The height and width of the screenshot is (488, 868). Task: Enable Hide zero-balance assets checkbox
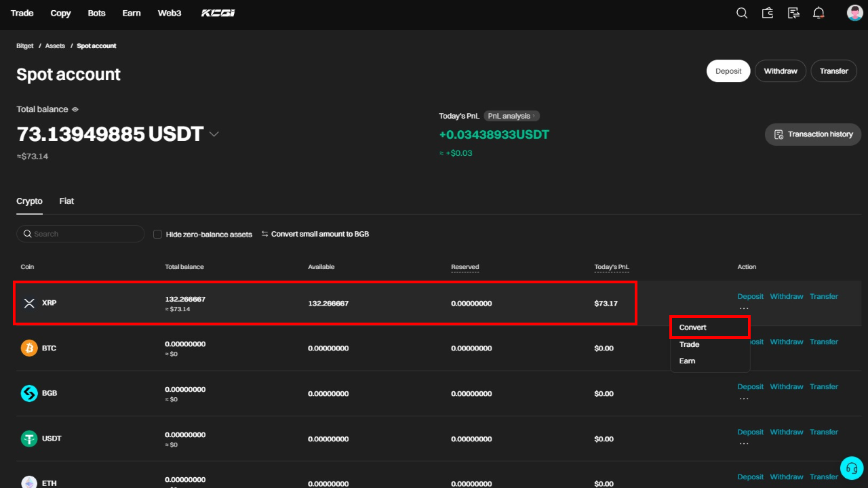tap(157, 234)
